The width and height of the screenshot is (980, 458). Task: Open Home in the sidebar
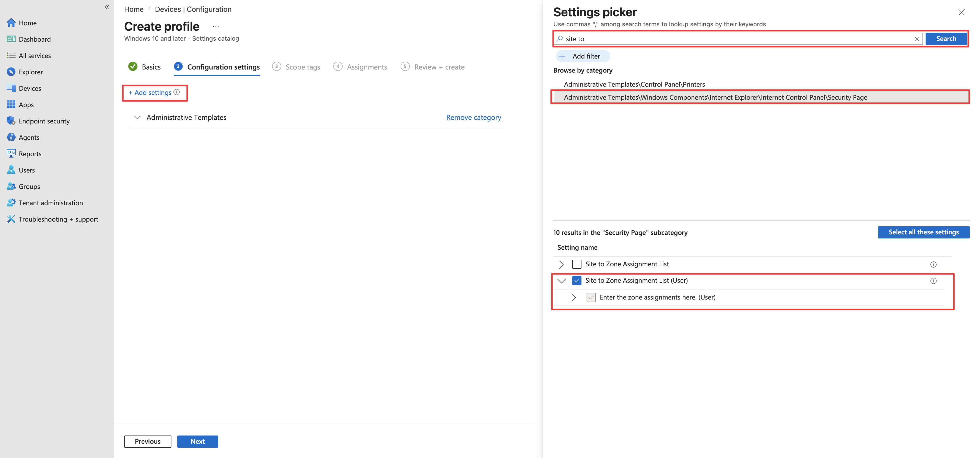(28, 23)
